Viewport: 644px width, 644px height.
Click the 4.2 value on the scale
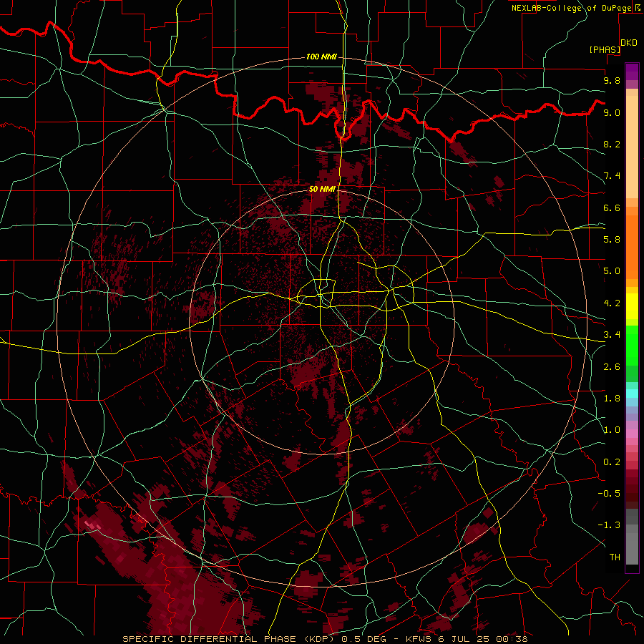pos(612,303)
